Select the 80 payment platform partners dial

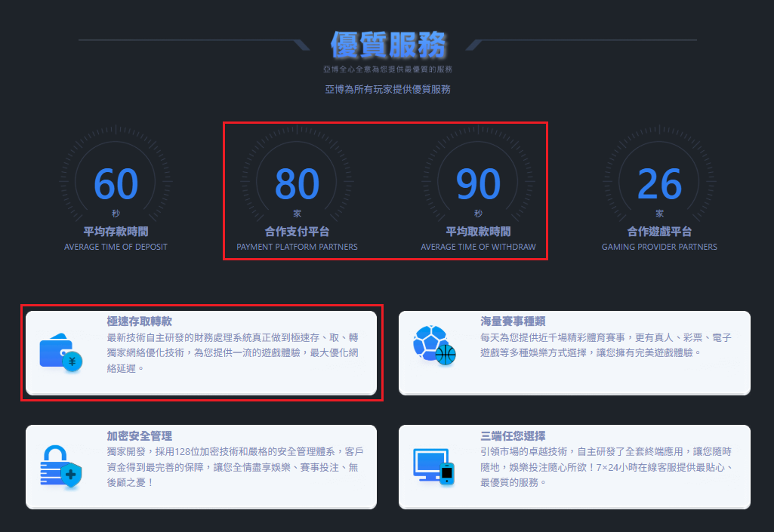point(297,181)
